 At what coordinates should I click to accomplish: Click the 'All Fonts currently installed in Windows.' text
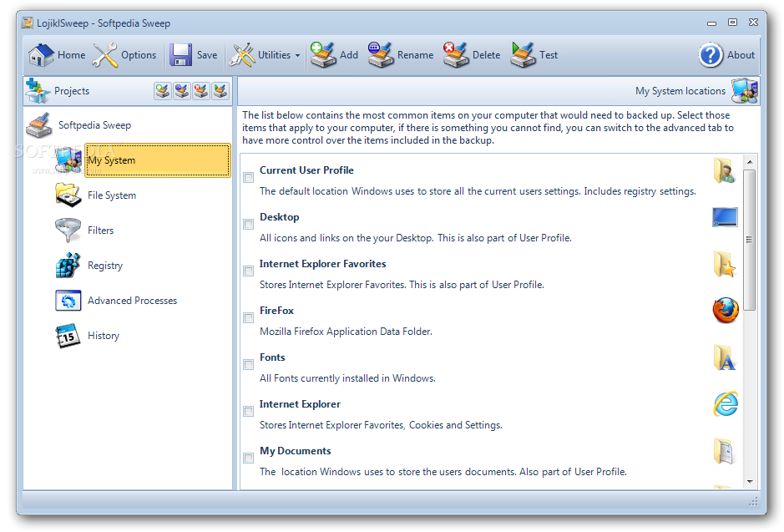pyautogui.click(x=347, y=378)
